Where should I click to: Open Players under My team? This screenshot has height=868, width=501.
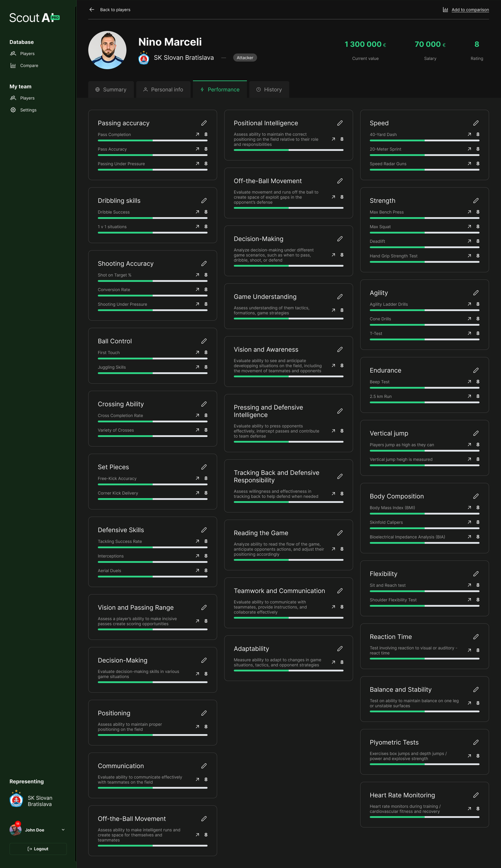22,98
